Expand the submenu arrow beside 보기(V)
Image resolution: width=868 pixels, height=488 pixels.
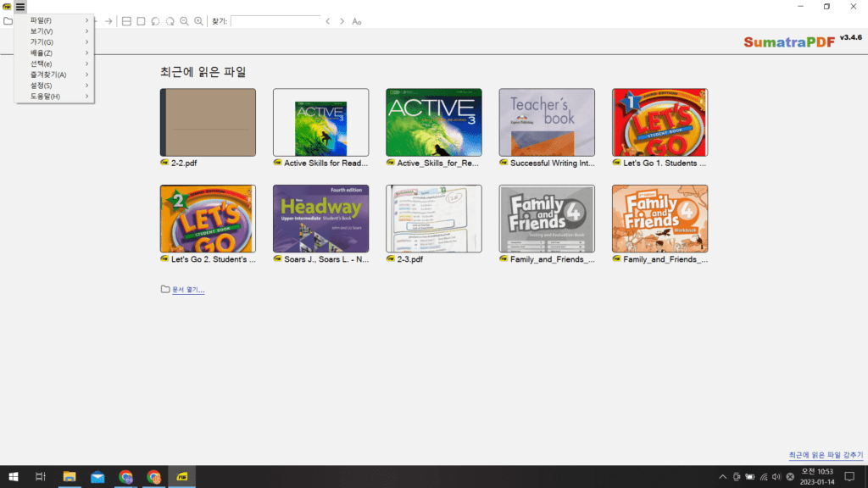coord(87,31)
